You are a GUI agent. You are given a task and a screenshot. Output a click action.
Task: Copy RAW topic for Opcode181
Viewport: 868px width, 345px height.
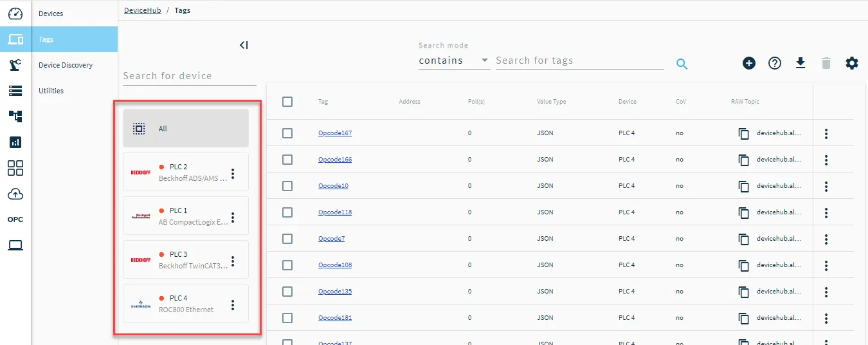tap(744, 319)
